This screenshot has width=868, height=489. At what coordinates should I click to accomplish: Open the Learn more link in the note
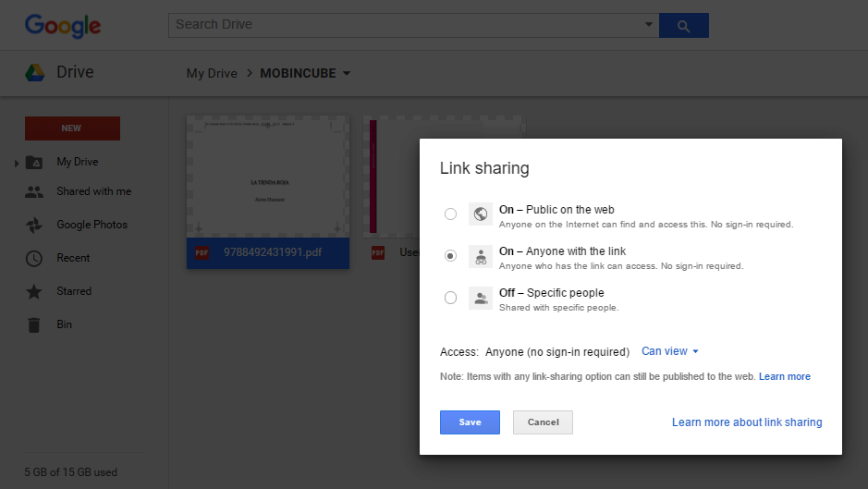785,376
